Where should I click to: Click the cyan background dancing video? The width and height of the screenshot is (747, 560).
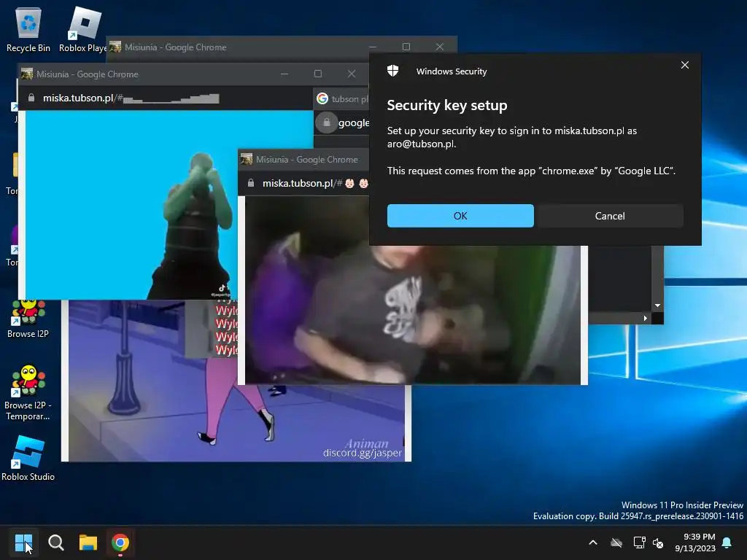point(131,205)
